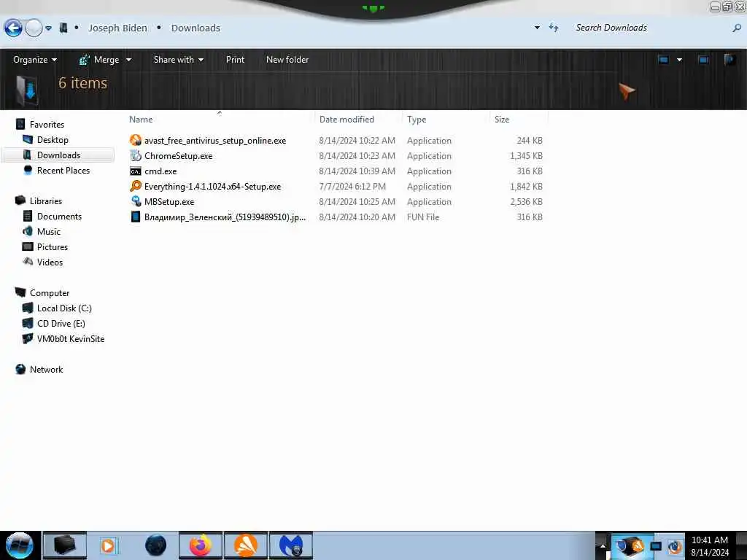
Task: Click the help icon in toolbar
Action: click(729, 60)
